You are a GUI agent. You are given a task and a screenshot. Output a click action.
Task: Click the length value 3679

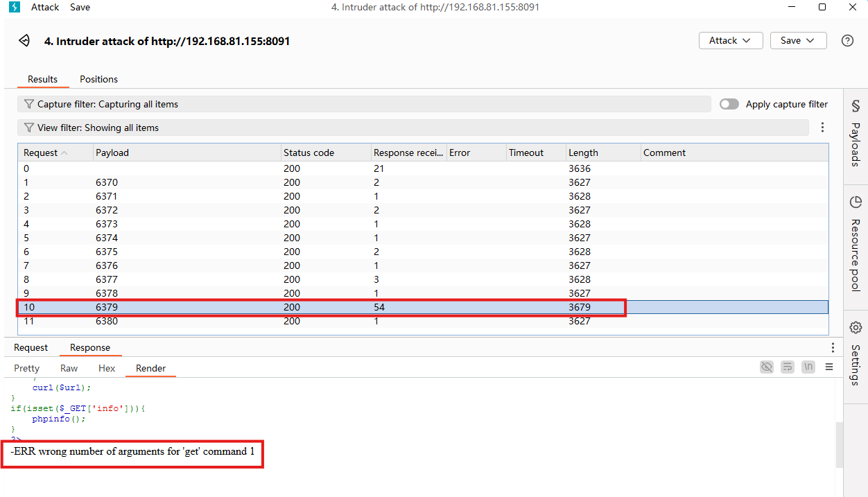pyautogui.click(x=580, y=307)
